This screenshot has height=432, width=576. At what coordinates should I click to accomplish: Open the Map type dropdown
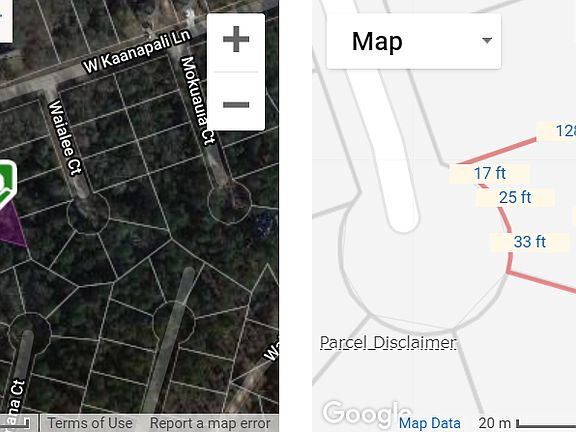(x=414, y=41)
